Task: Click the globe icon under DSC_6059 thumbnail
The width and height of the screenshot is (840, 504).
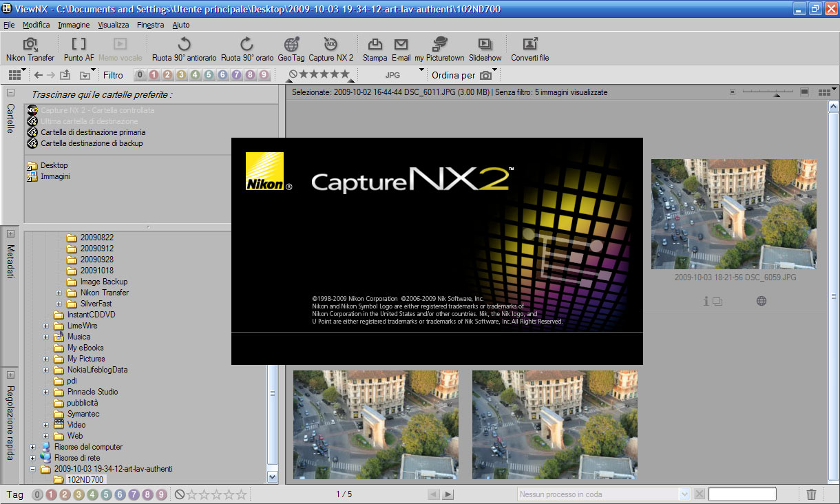Action: pyautogui.click(x=762, y=301)
